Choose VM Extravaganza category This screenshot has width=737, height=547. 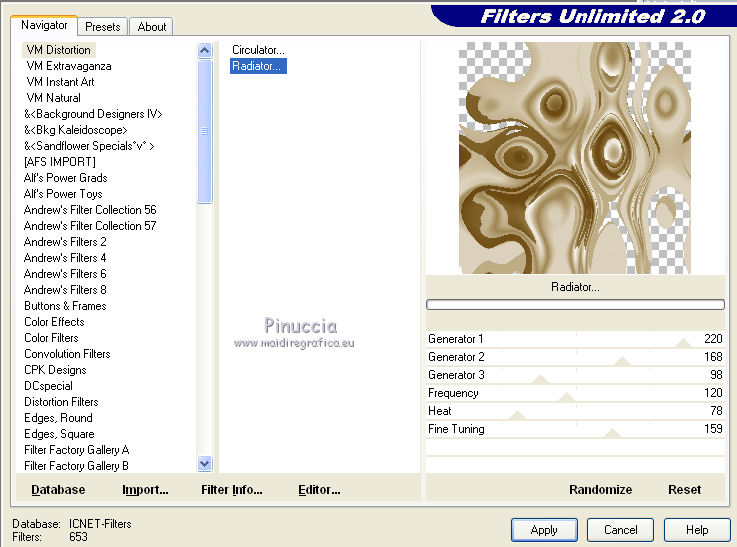tap(69, 66)
